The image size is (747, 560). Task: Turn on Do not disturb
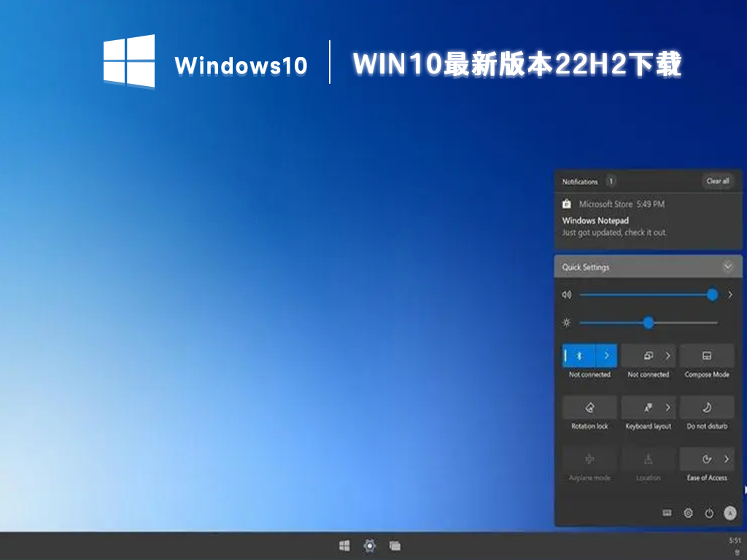coord(706,408)
